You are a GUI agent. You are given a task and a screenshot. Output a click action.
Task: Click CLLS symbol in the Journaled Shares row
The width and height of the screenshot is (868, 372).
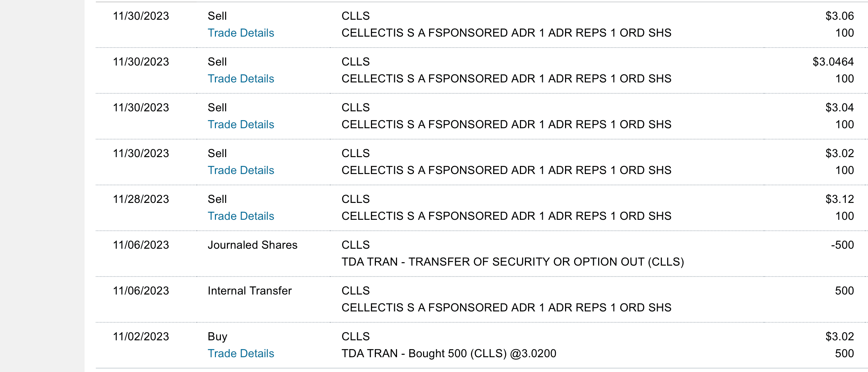(x=355, y=245)
